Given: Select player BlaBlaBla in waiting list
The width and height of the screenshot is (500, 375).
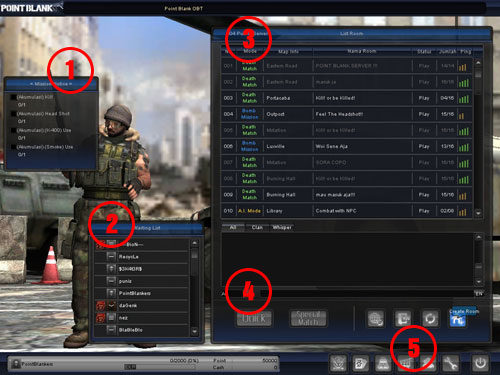Looking at the screenshot, I should click(x=142, y=330).
